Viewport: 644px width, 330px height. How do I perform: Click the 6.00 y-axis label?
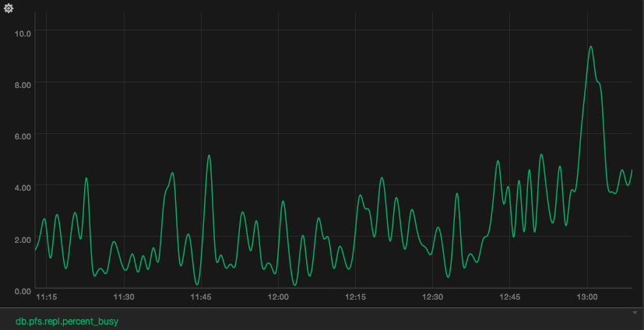click(23, 136)
